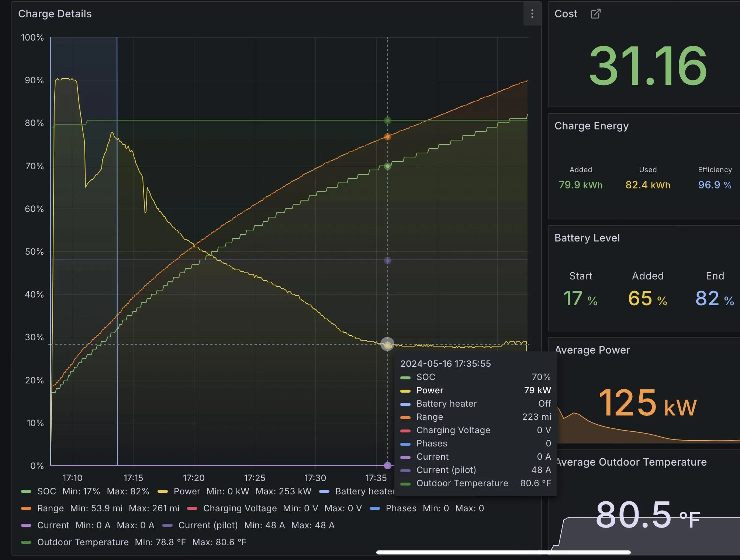The width and height of the screenshot is (740, 560).
Task: Click the Added 65 % battery value
Action: 647,299
